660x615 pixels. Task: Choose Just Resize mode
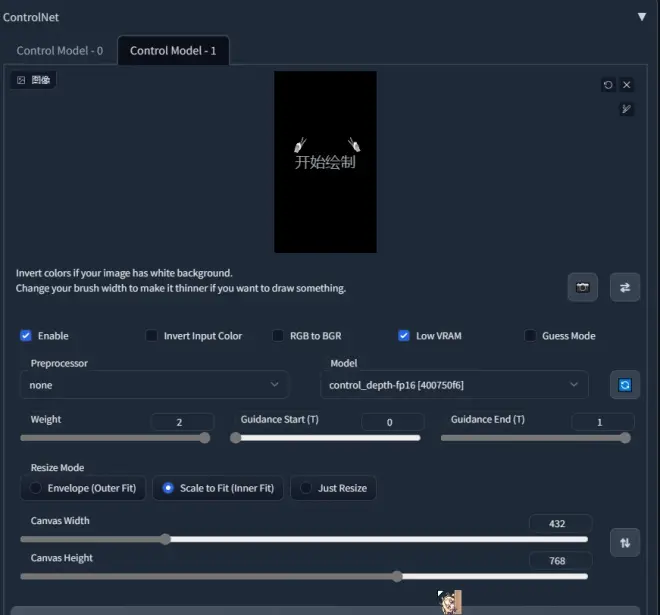click(333, 488)
